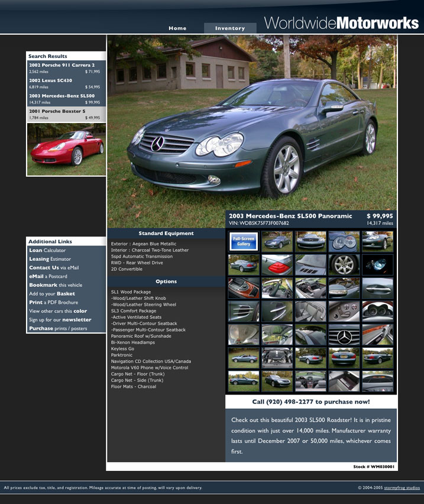The height and width of the screenshot is (504, 424).
Task: Open the rear view with license plate thumbnail
Action: (344, 358)
